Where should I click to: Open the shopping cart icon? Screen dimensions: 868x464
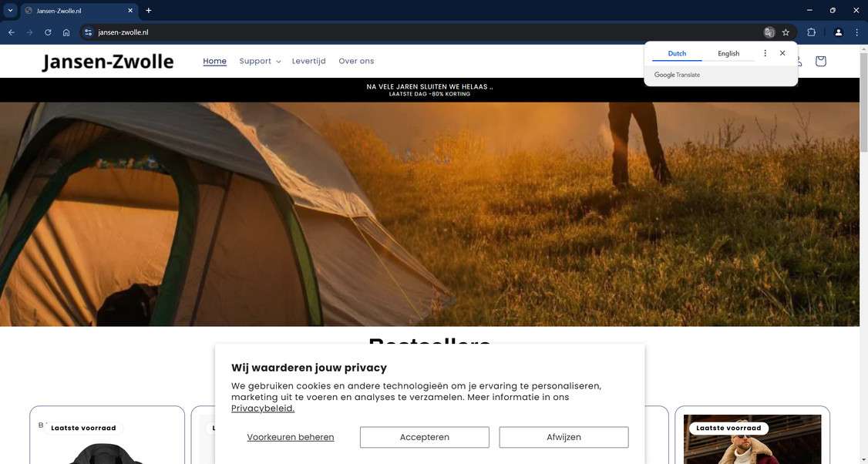point(820,61)
